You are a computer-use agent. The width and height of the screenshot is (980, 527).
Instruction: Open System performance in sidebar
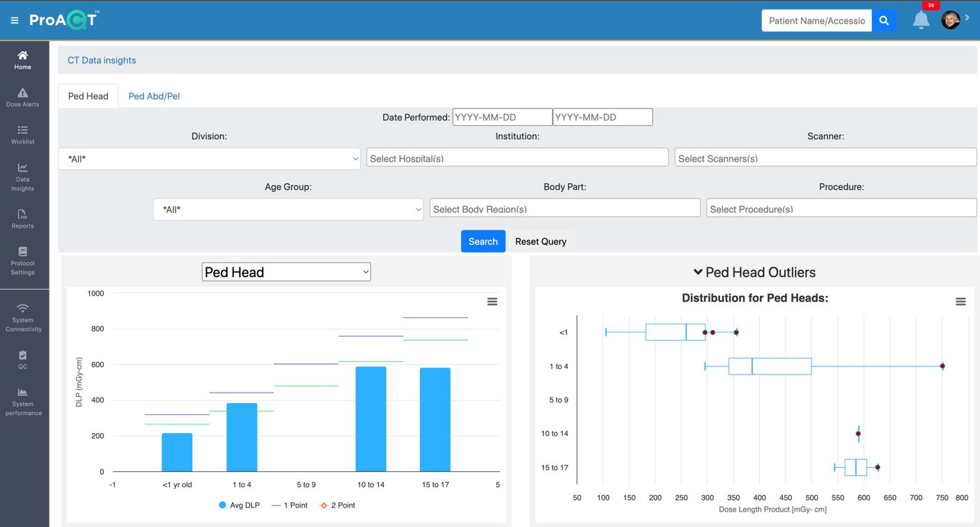22,402
